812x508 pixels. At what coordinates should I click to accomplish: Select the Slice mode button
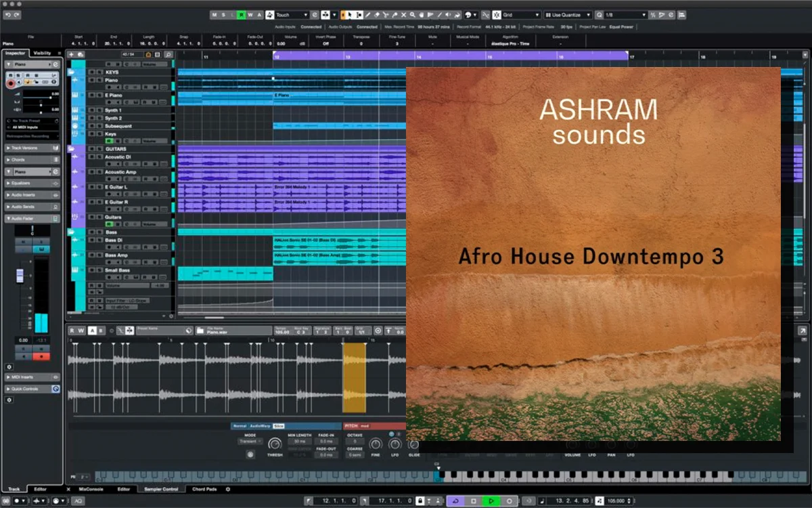pyautogui.click(x=279, y=426)
